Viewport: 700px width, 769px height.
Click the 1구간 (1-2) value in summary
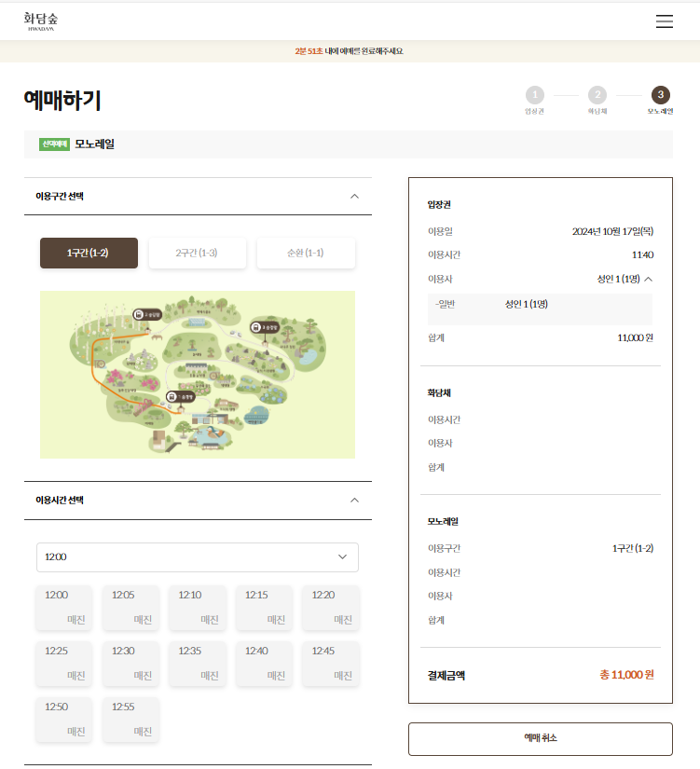coord(633,548)
